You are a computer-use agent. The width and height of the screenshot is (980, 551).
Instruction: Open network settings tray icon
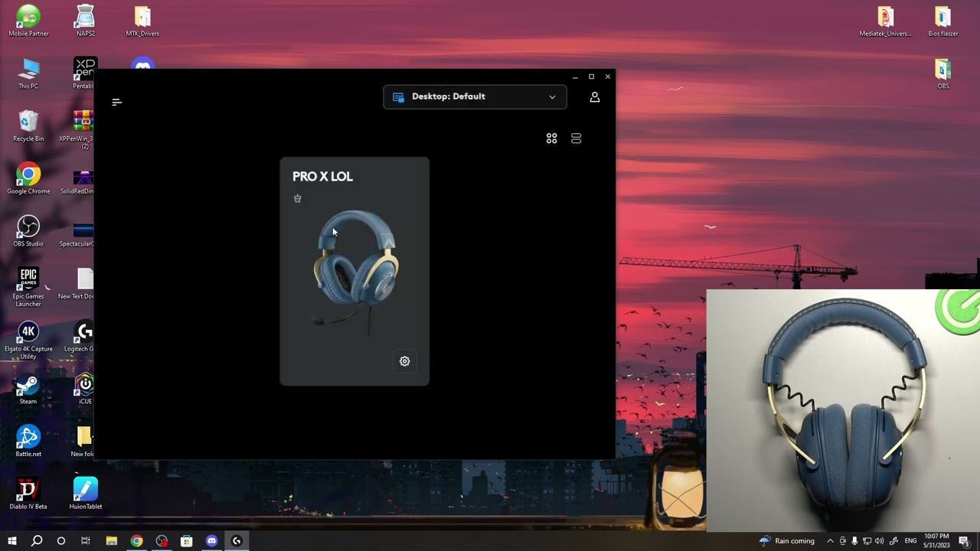867,541
